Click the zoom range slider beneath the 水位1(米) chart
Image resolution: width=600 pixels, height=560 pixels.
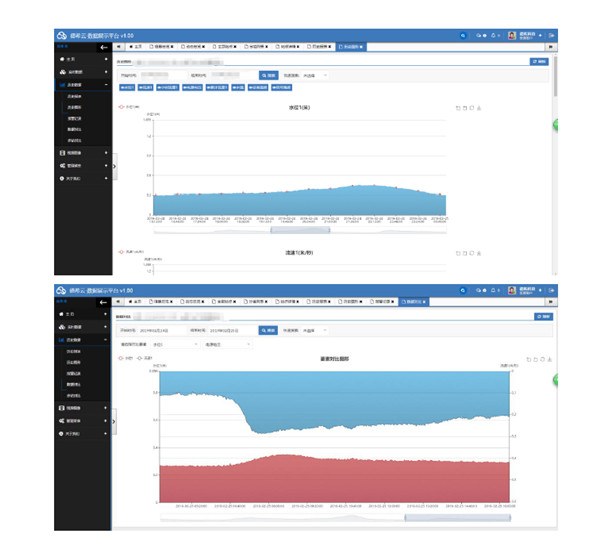pyautogui.click(x=285, y=230)
